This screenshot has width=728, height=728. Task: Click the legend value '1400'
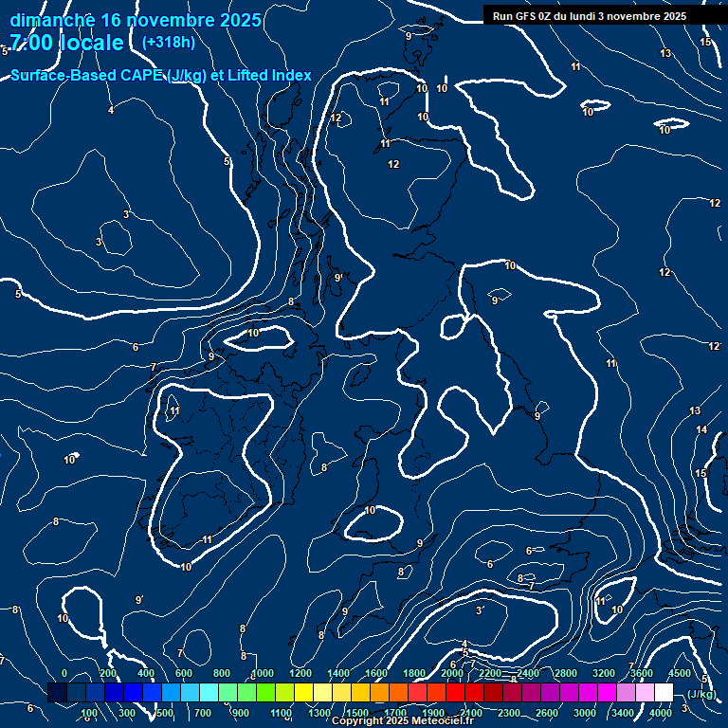pyautogui.click(x=338, y=673)
